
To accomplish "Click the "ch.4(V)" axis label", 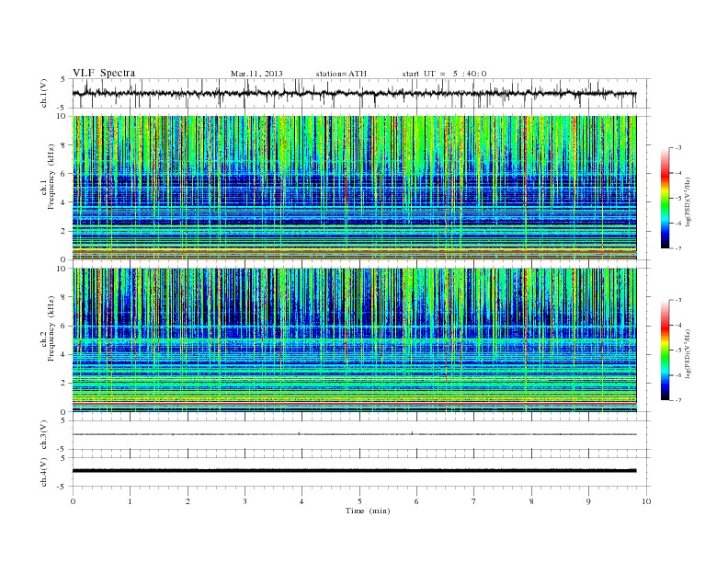I will tap(44, 473).
